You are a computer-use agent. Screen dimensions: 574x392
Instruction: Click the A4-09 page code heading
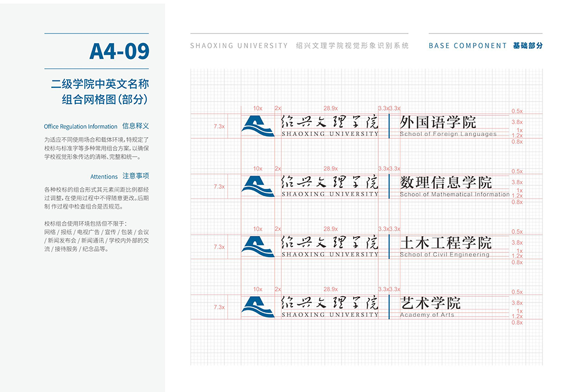(x=119, y=52)
